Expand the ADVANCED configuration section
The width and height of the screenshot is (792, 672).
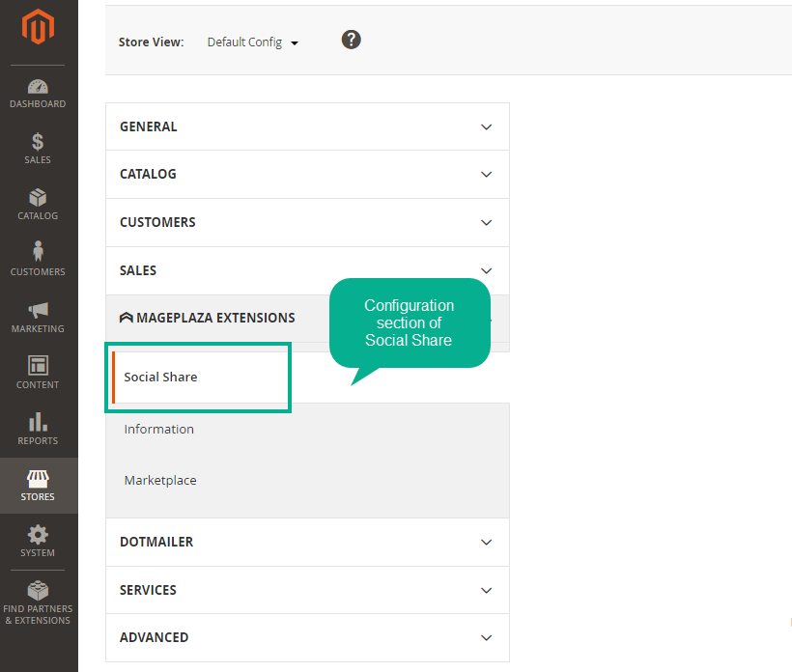tap(307, 637)
